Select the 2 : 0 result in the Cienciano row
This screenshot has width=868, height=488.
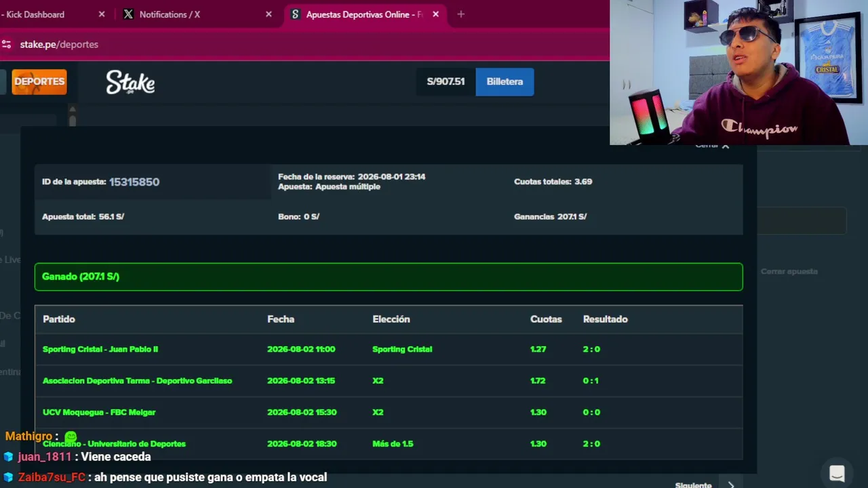coord(591,444)
